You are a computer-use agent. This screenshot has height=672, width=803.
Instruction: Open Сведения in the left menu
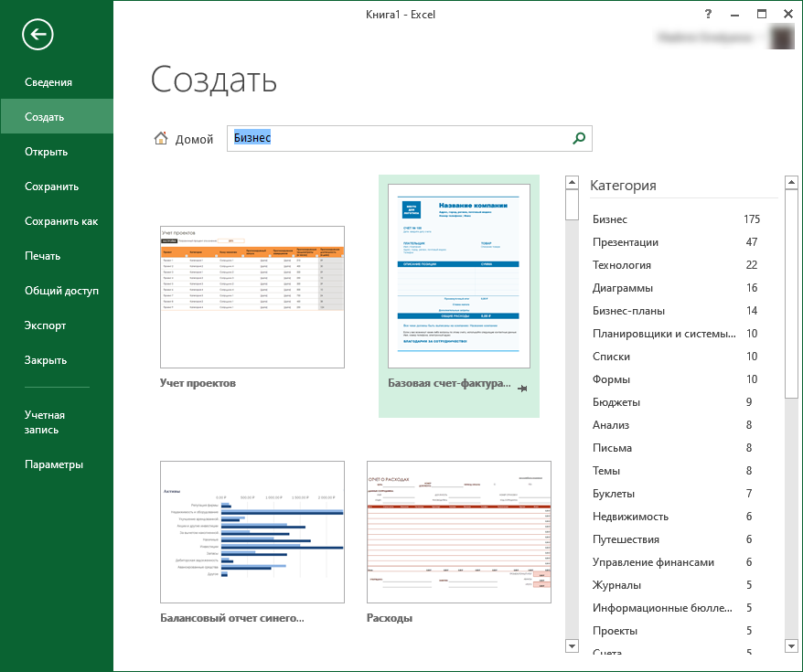[48, 82]
